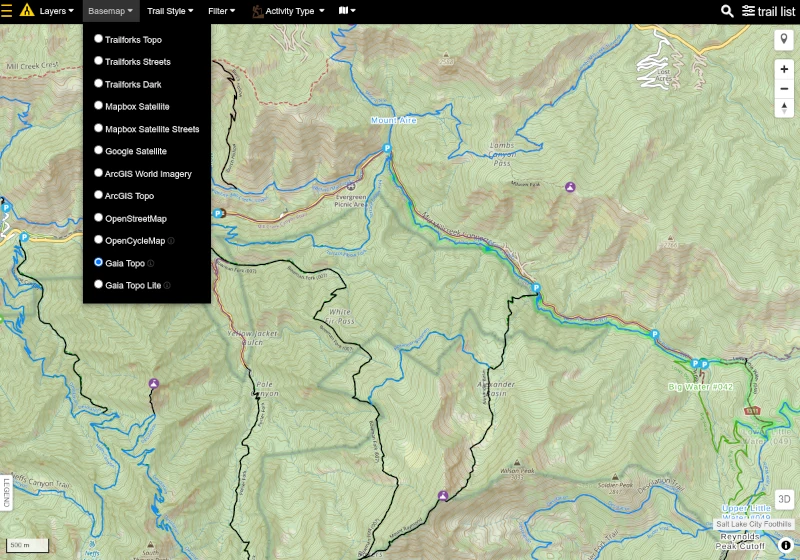Click the Alexander Basin label
Image resolution: width=800 pixels, height=560 pixels.
(x=496, y=389)
